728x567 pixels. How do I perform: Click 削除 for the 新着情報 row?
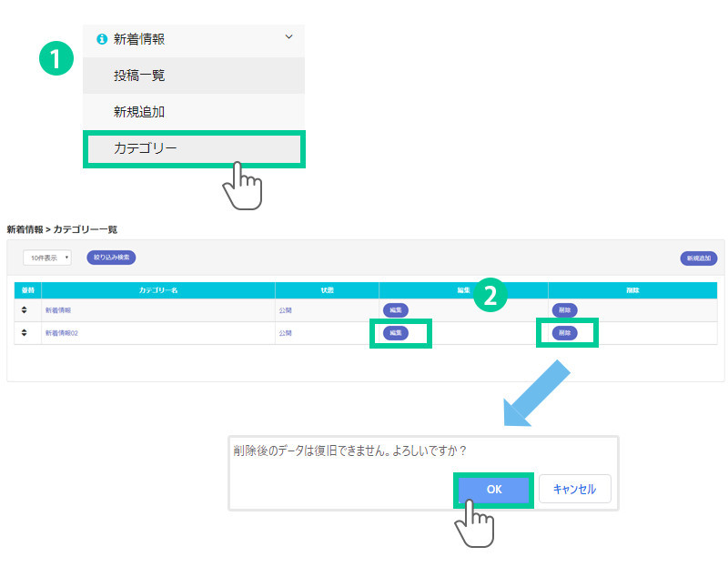(x=564, y=310)
